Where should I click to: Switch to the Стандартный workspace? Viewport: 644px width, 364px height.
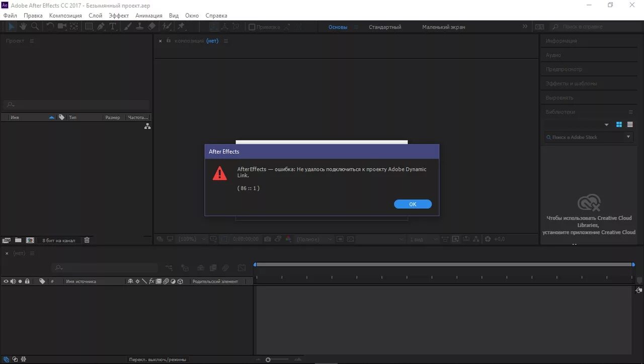385,27
